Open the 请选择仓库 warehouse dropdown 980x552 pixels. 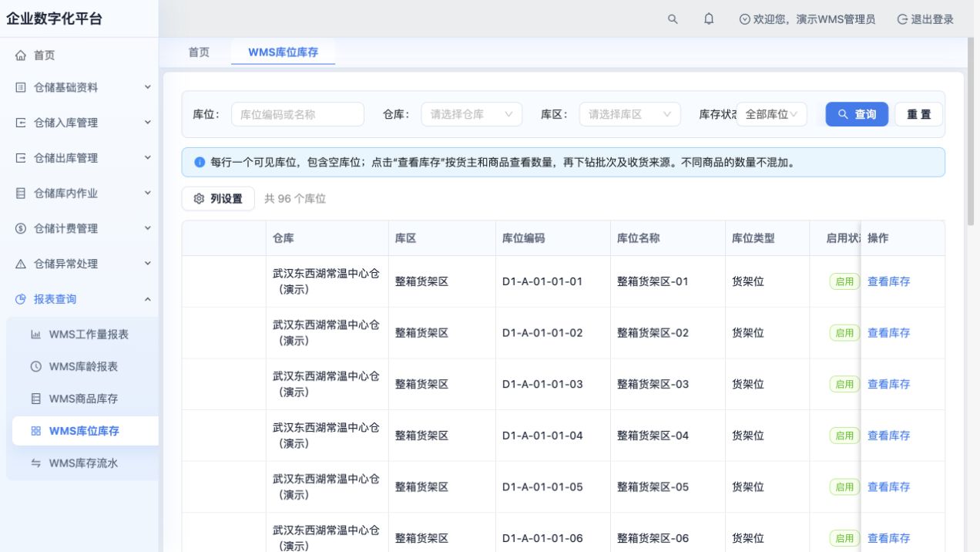point(472,114)
